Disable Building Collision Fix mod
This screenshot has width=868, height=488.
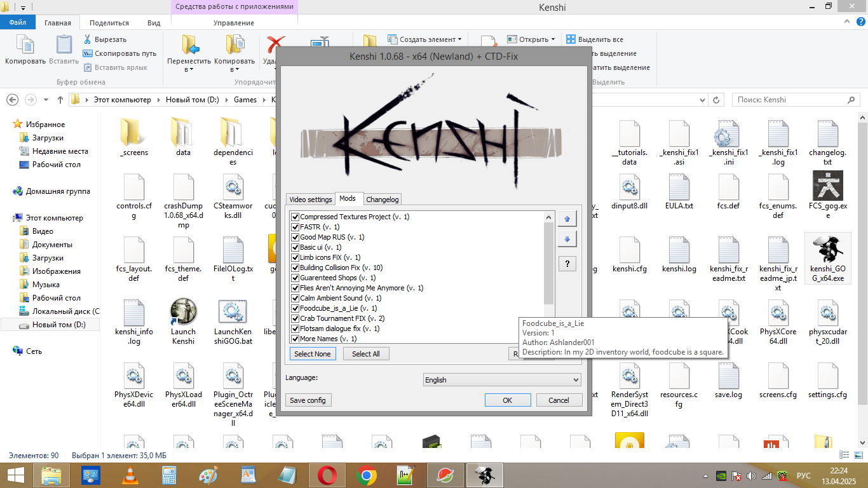click(x=295, y=268)
